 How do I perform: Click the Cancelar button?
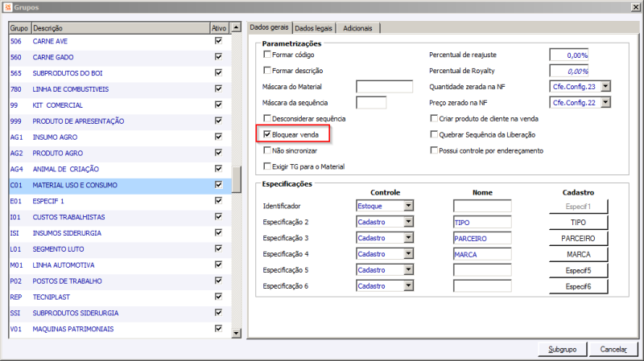coord(613,349)
